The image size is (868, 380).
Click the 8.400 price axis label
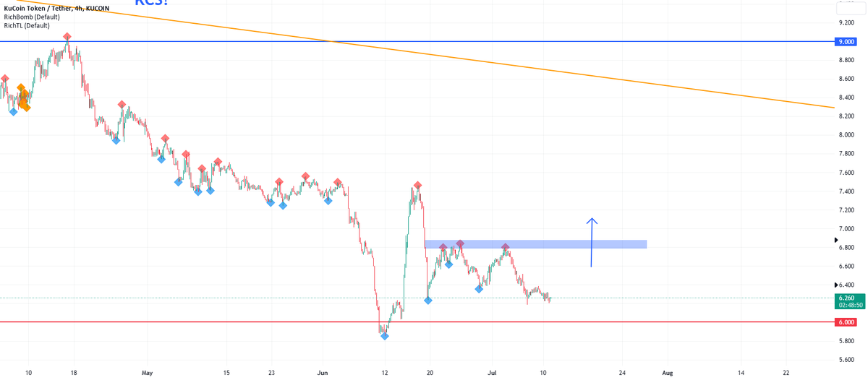click(846, 98)
